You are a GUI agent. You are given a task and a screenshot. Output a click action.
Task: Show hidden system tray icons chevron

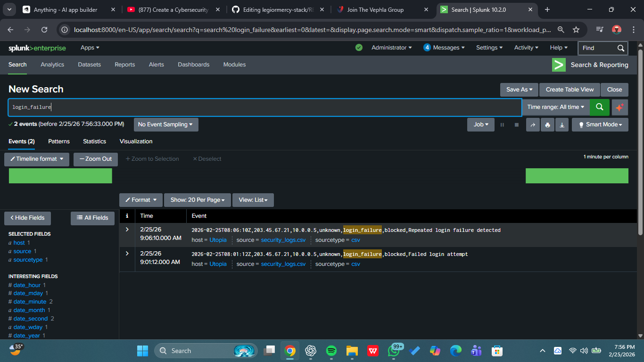543,351
